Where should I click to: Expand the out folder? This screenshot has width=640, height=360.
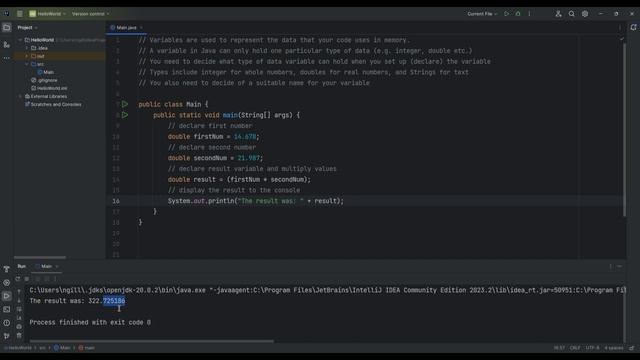pyautogui.click(x=27, y=56)
